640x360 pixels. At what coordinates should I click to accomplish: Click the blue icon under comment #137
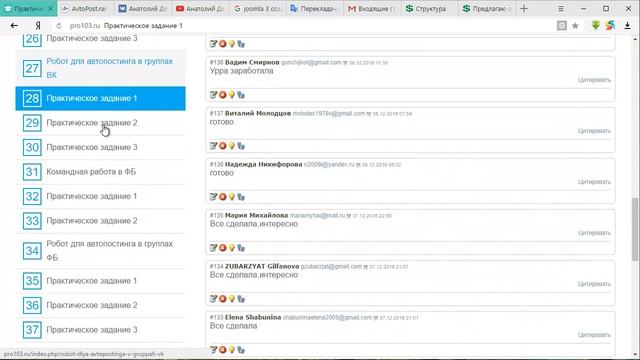(x=241, y=146)
